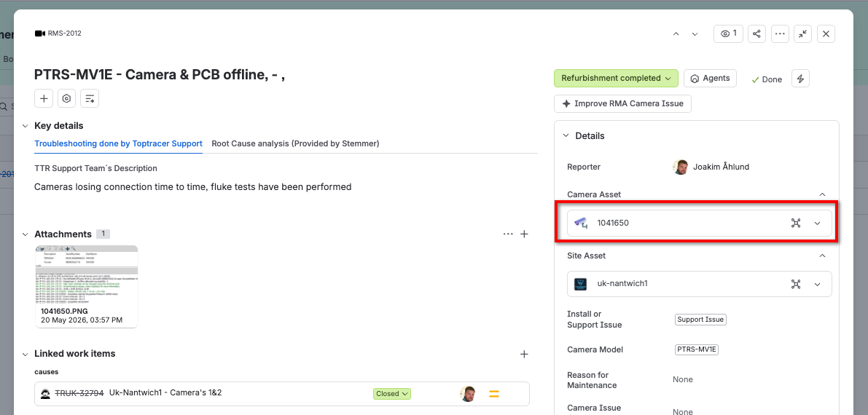Collapse the Camera Asset field group

coord(823,195)
